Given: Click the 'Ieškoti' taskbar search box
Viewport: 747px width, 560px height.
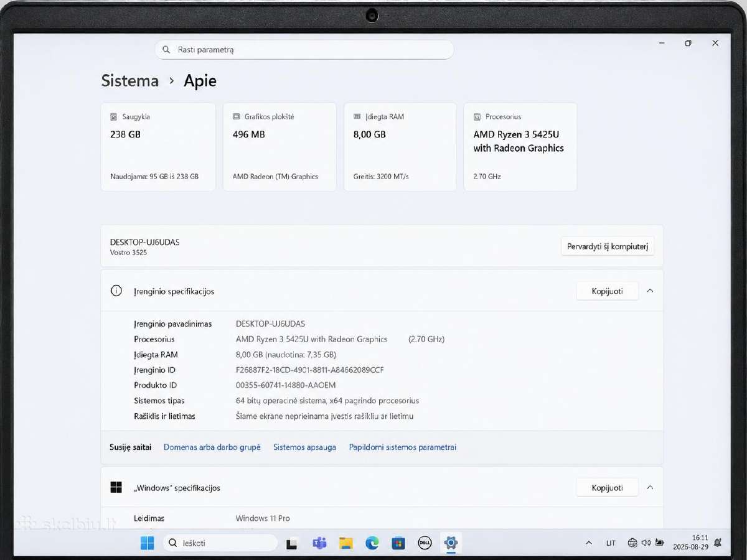Looking at the screenshot, I should [220, 543].
